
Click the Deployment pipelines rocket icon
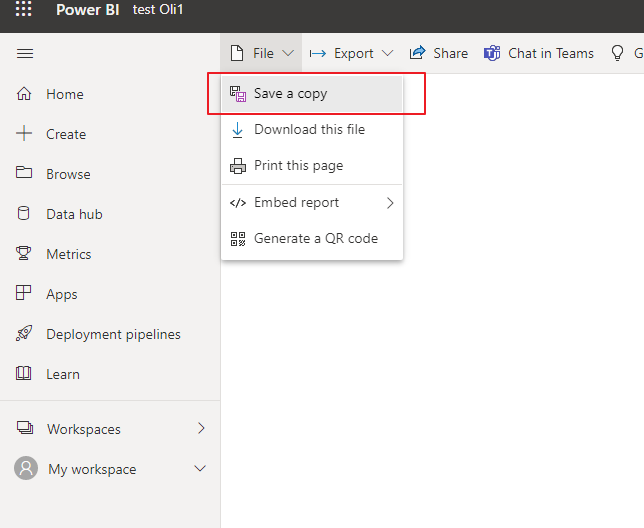point(24,333)
